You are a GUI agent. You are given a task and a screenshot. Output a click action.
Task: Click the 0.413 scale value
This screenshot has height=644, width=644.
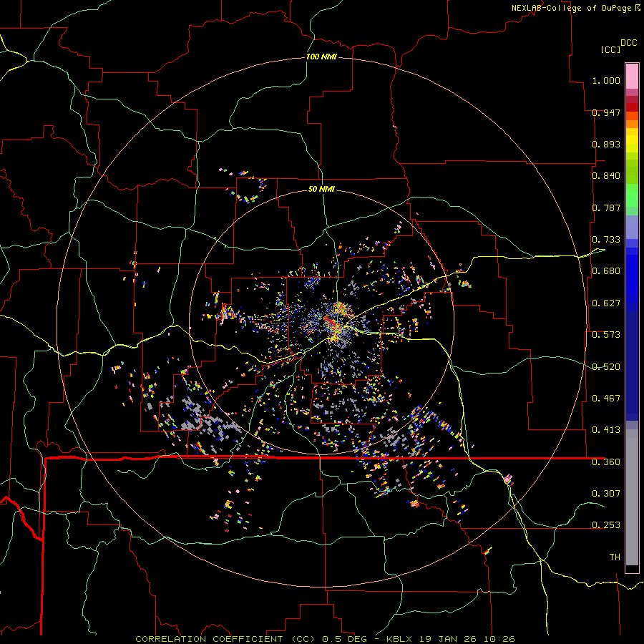[x=606, y=430]
